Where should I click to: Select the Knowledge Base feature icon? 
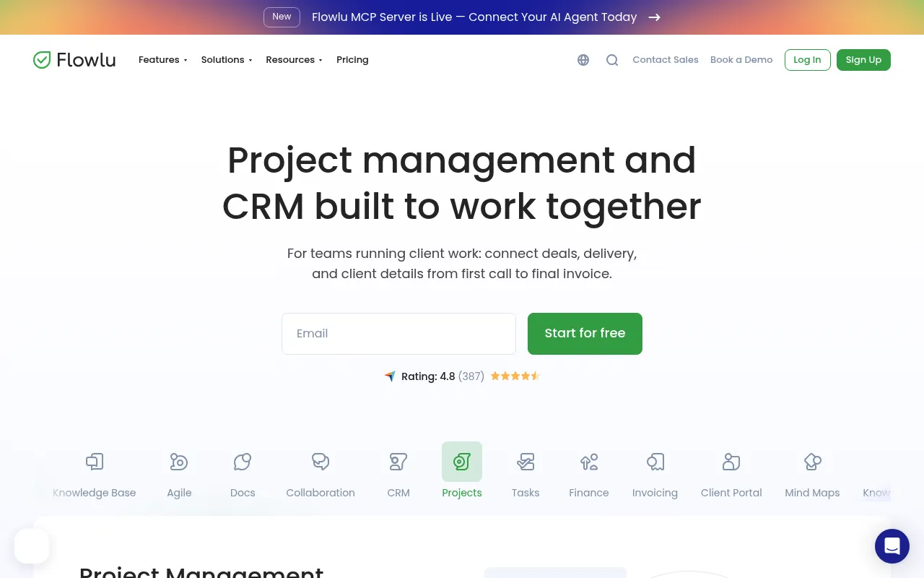[95, 462]
